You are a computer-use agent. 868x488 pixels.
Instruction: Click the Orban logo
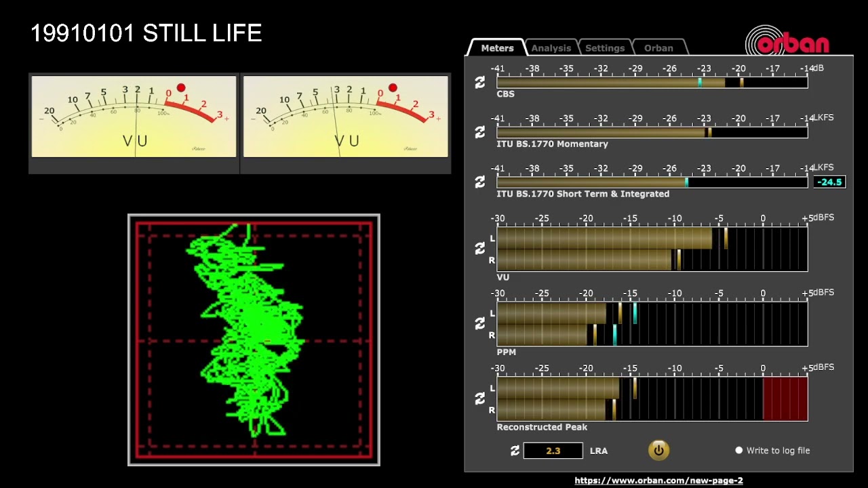(x=787, y=42)
